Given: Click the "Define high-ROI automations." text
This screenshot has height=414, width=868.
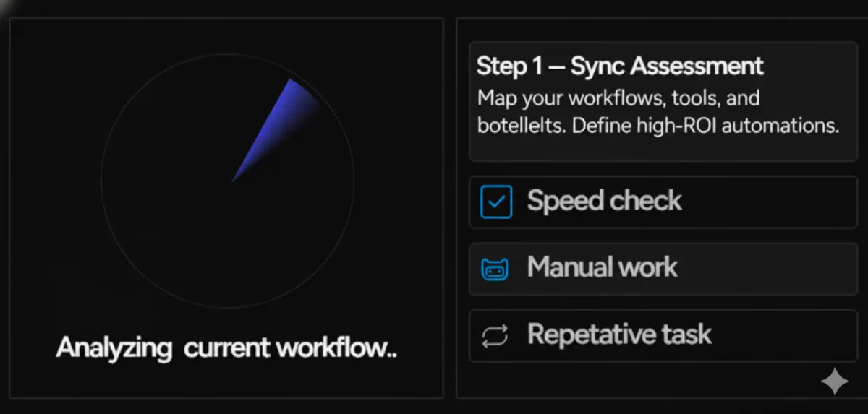Looking at the screenshot, I should tap(707, 125).
